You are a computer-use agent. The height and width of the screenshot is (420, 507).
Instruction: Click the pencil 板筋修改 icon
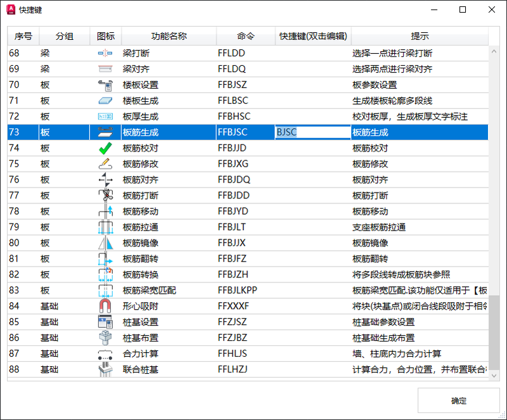(x=105, y=164)
